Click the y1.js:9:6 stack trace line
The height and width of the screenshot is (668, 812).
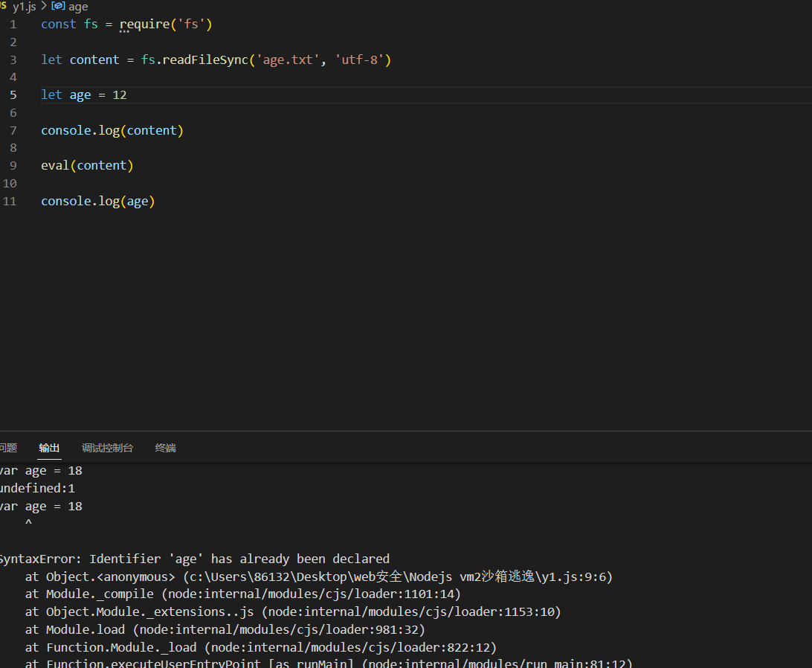tap(318, 577)
